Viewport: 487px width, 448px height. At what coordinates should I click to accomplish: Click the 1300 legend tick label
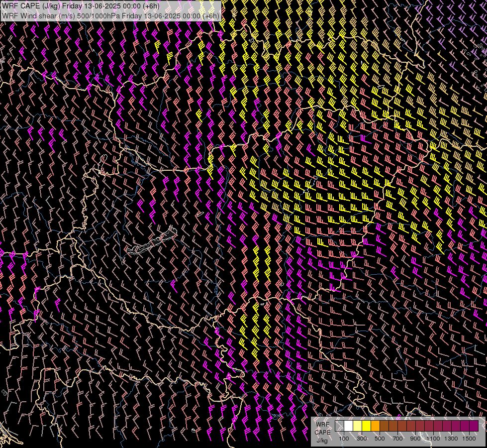point(451,439)
